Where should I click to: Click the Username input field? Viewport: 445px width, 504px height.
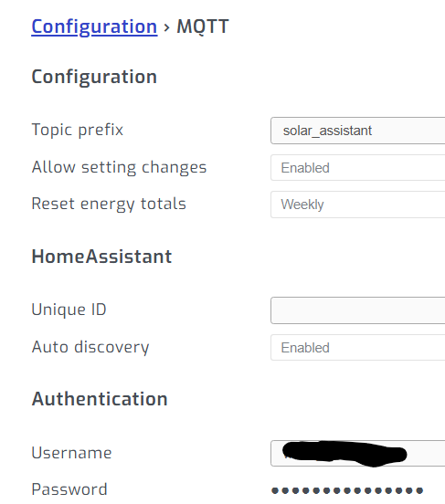coord(358,453)
